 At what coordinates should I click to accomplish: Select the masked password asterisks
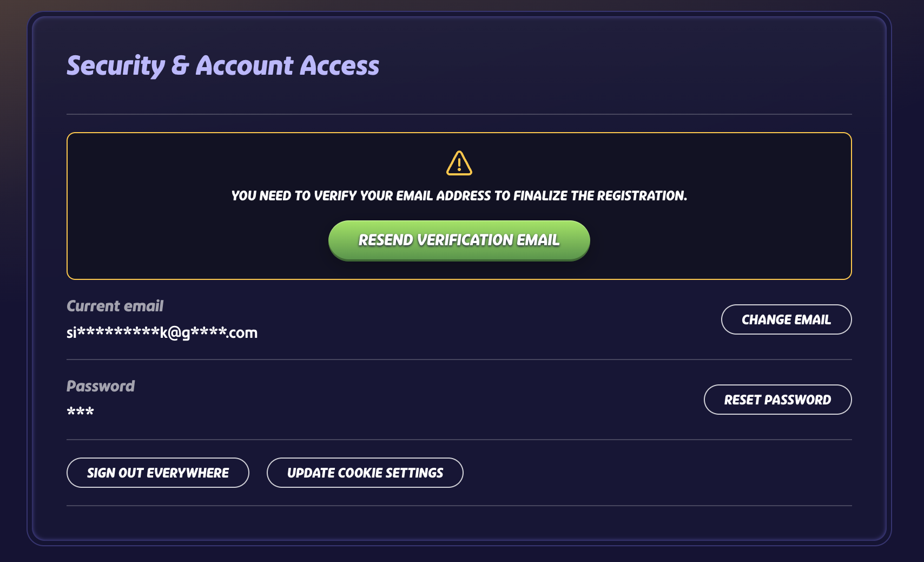(80, 412)
